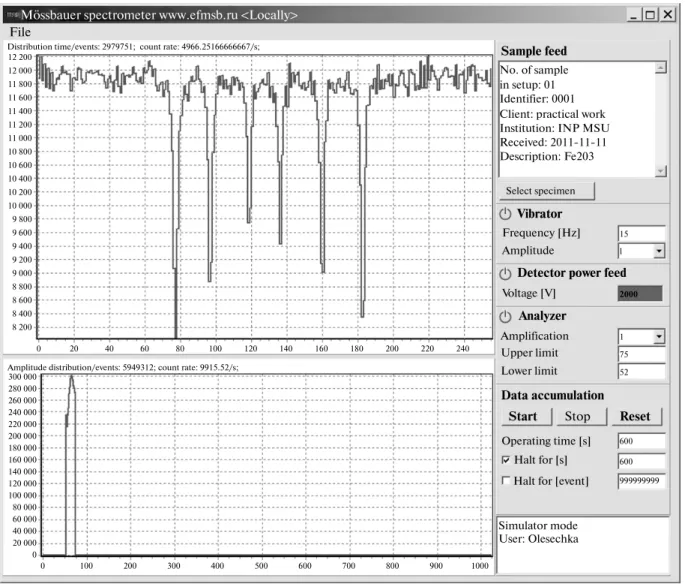The width and height of the screenshot is (685, 584).
Task: Click 'Simulator mode' status text
Action: [538, 525]
